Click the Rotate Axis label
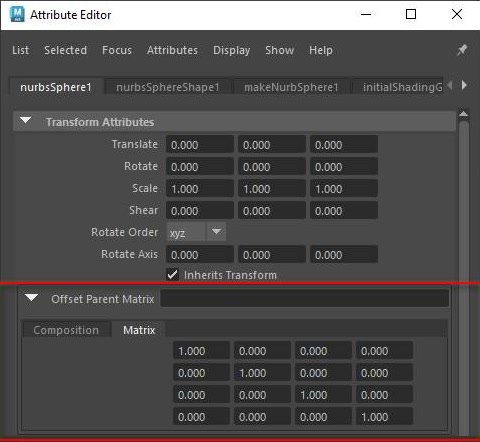 point(129,254)
